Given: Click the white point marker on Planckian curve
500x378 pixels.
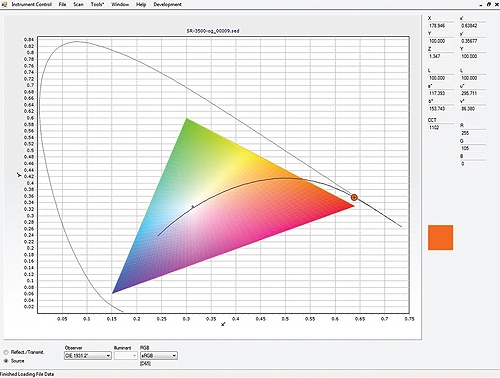Looking at the screenshot, I should click(x=193, y=207).
